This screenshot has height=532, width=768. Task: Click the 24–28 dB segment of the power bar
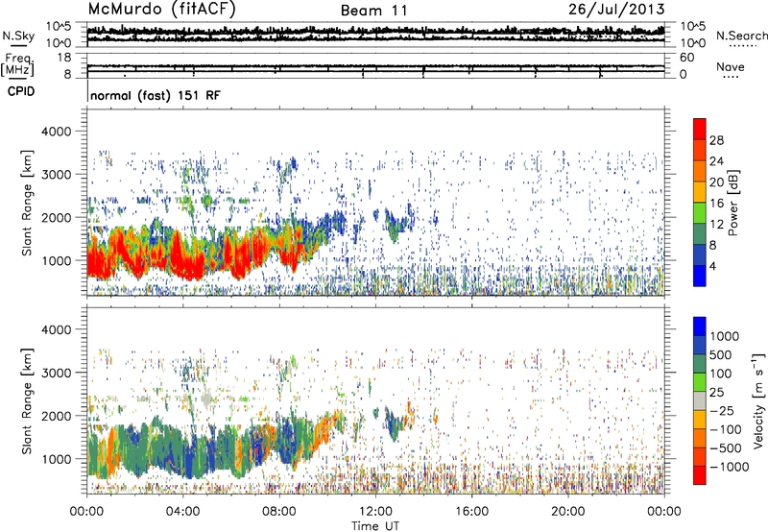(700, 151)
